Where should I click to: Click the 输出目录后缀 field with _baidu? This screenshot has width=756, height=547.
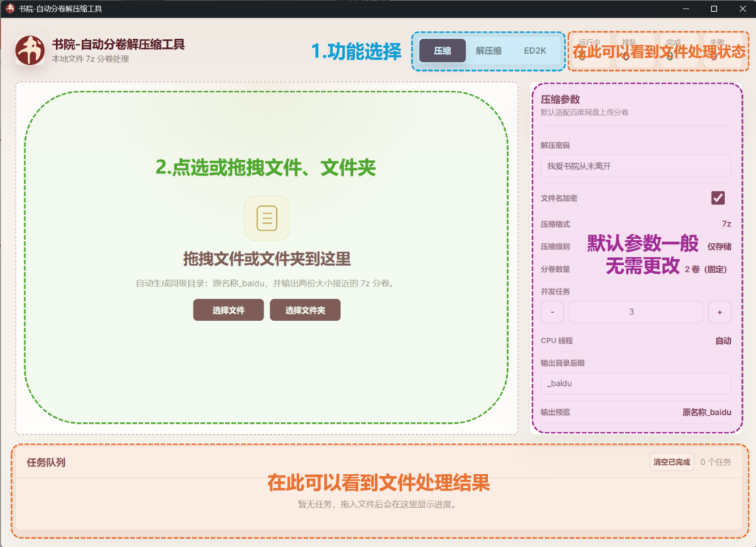[x=636, y=383]
